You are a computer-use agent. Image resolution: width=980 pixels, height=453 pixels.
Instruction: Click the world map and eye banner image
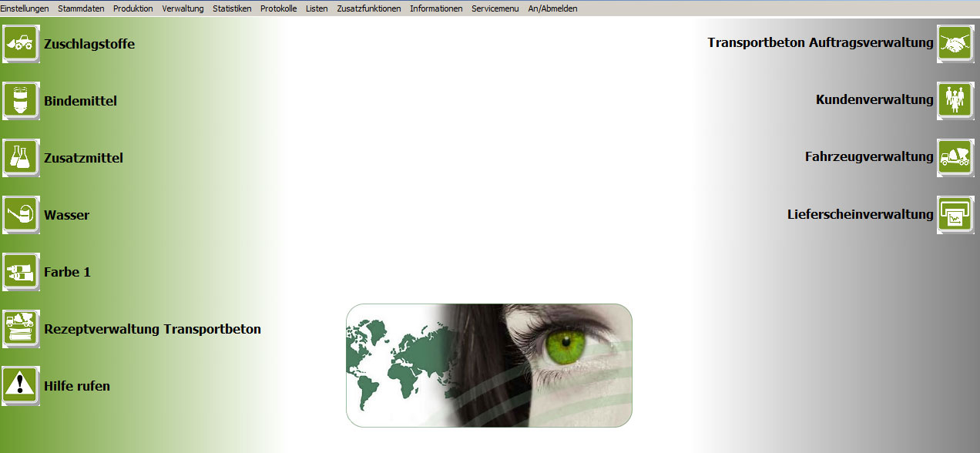click(489, 365)
